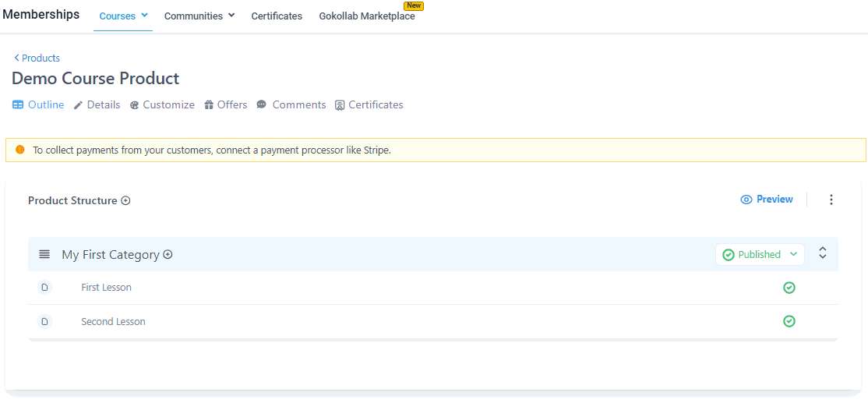Viewport: 868px width, 410px height.
Task: Click the Second Lesson document icon
Action: tap(44, 322)
